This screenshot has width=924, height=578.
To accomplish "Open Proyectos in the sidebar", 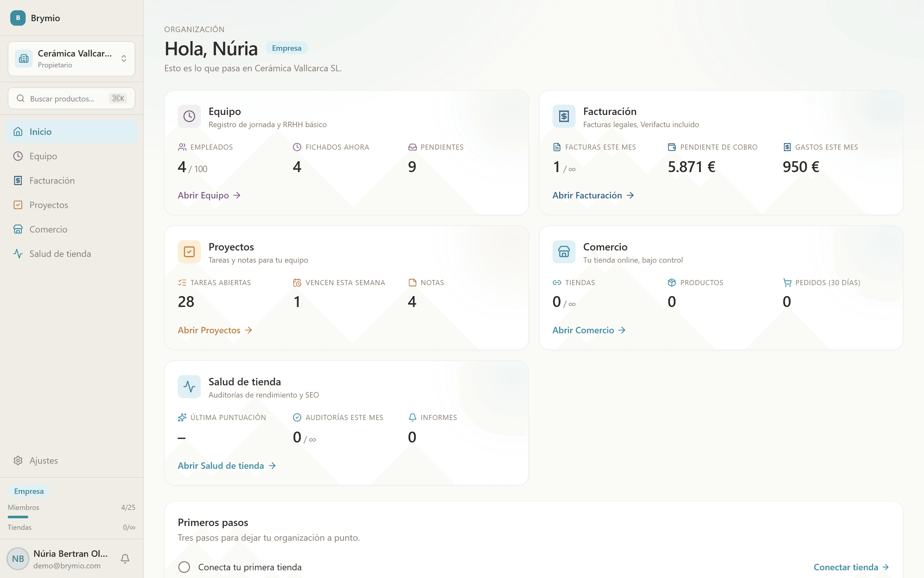I will pyautogui.click(x=72, y=205).
